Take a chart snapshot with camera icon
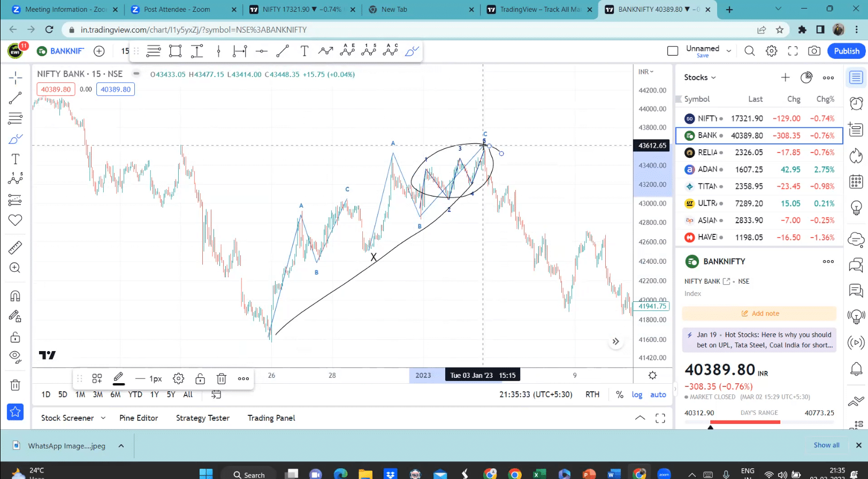Screen dimensions: 868x479 (x=814, y=51)
